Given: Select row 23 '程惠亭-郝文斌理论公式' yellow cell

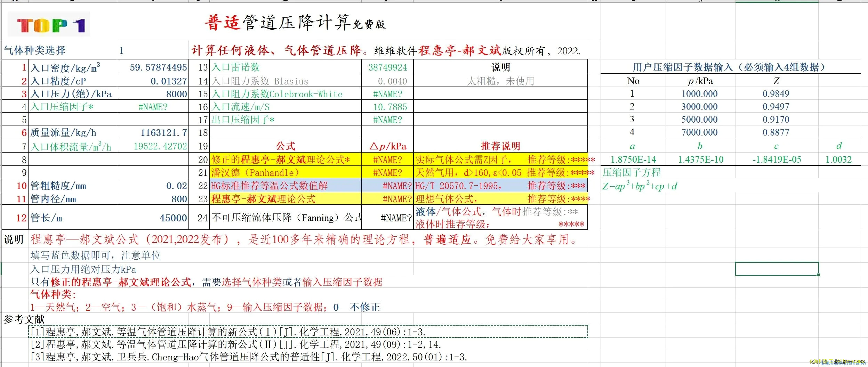Looking at the screenshot, I should point(286,199).
